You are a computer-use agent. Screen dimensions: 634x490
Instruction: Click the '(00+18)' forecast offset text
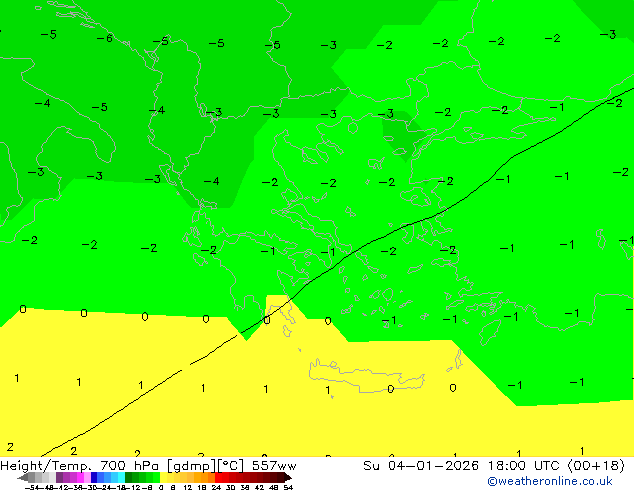click(596, 466)
